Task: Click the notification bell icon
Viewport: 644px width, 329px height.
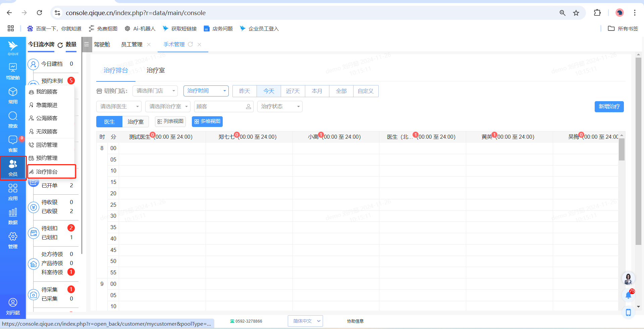Action: pos(628,295)
